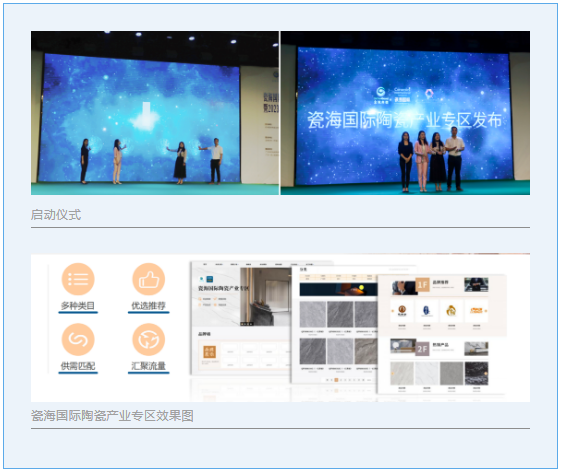Select the 汇聚流量 label
Screen dimensions: 562x472
pyautogui.click(x=148, y=366)
